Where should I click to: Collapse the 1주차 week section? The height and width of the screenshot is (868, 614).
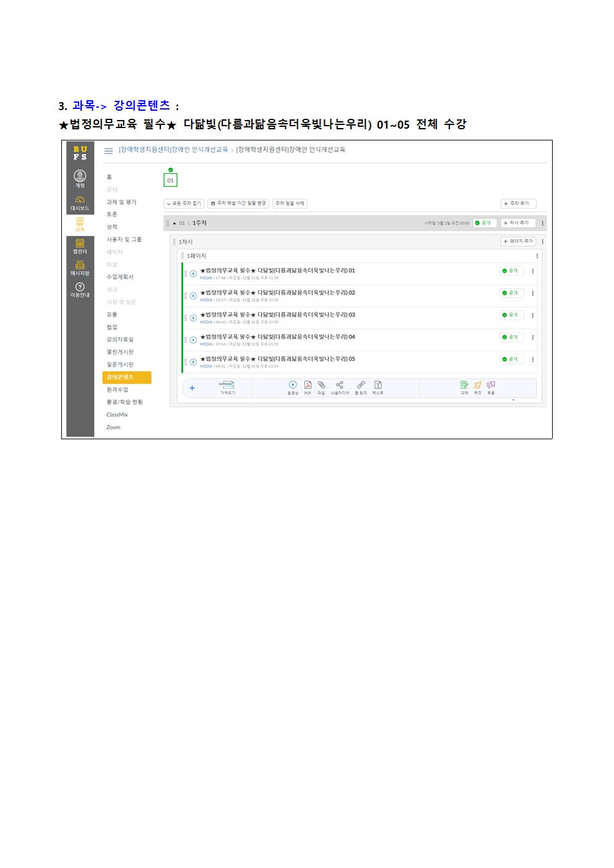pyautogui.click(x=175, y=223)
